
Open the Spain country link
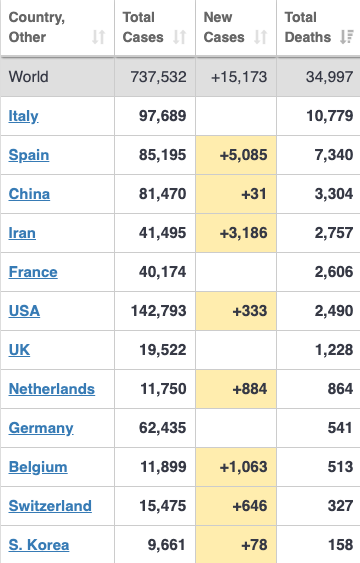pos(29,155)
